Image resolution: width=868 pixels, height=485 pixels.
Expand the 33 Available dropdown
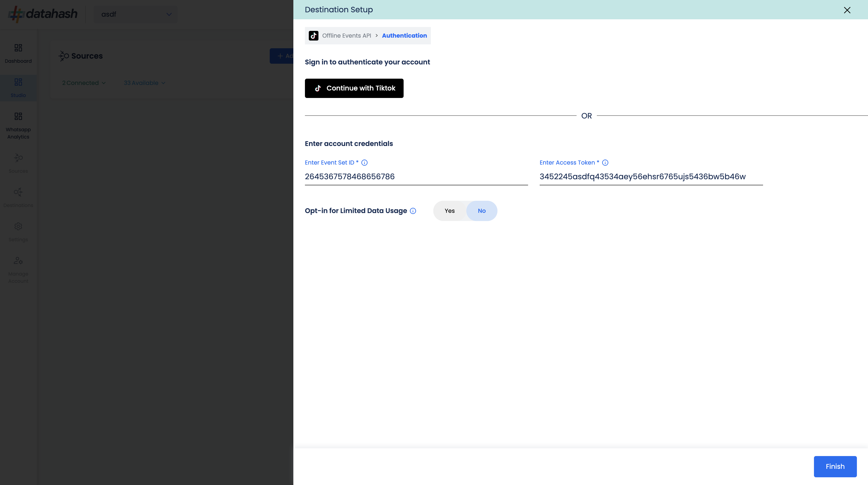(x=144, y=83)
